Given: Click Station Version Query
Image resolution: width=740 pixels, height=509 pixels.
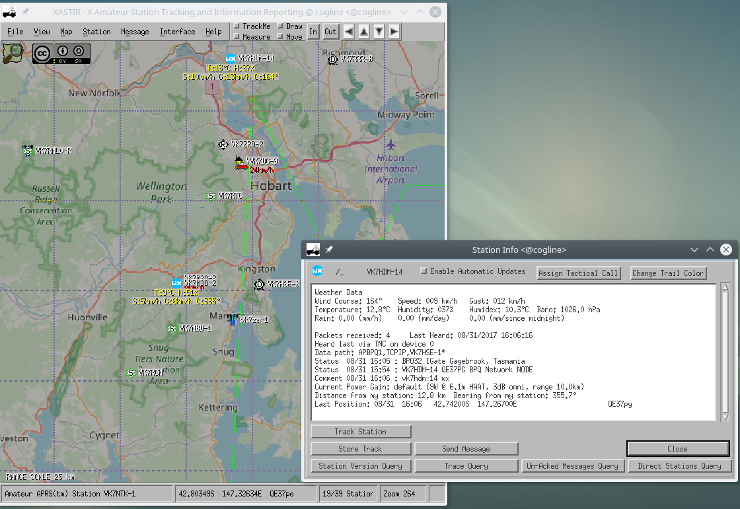Looking at the screenshot, I should (361, 466).
